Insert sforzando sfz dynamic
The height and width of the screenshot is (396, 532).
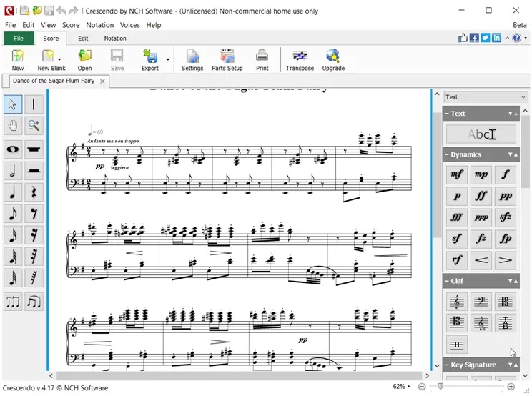[506, 217]
